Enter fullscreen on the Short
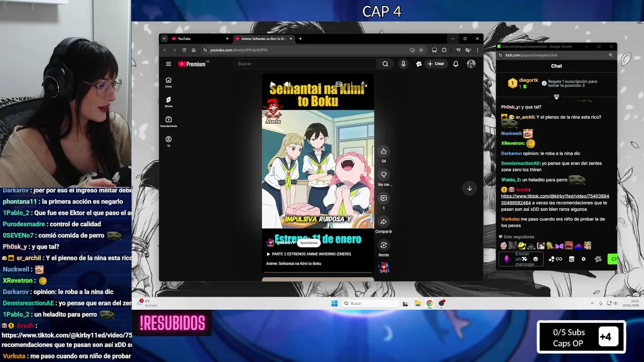This screenshot has height=362, width=644. pos(364,84)
